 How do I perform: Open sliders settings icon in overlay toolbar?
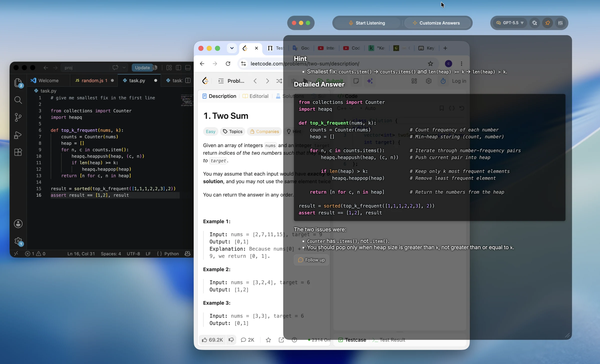tap(560, 23)
